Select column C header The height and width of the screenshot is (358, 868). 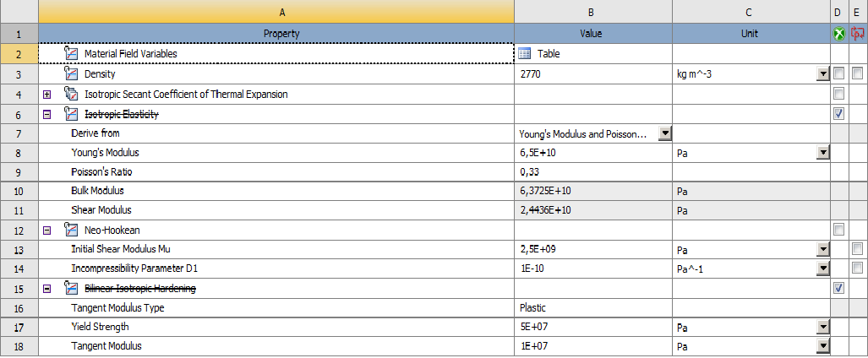click(751, 12)
